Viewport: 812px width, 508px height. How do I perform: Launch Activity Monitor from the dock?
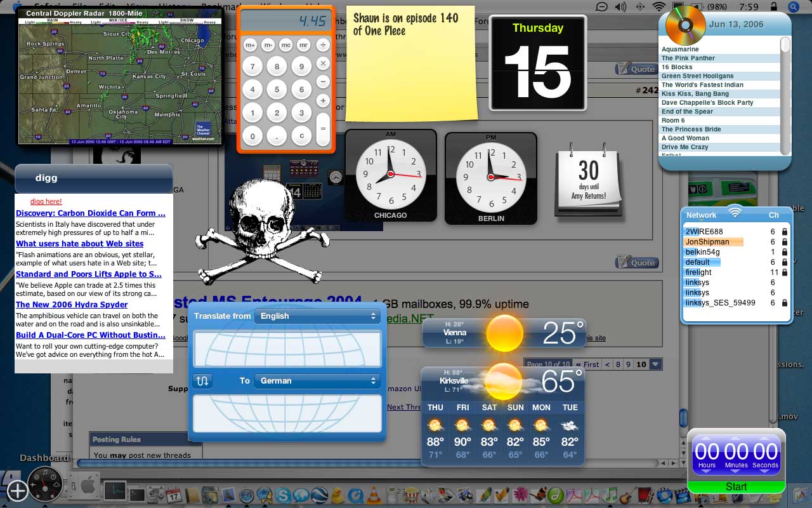point(115,491)
